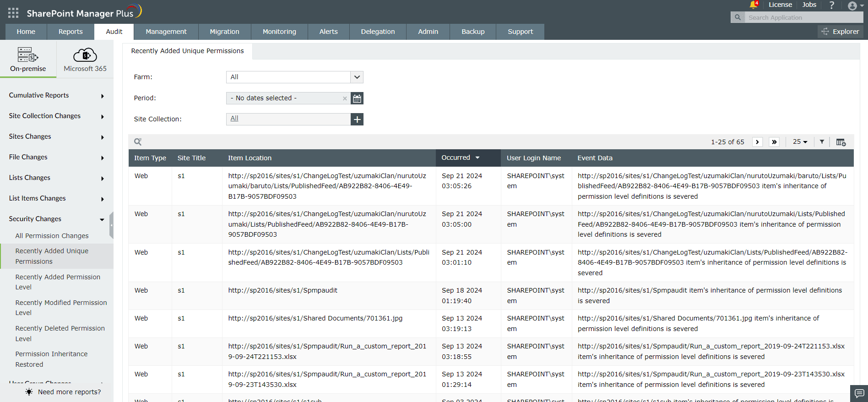Open Permission Inheritance Restored report
This screenshot has height=402, width=868.
click(x=51, y=359)
